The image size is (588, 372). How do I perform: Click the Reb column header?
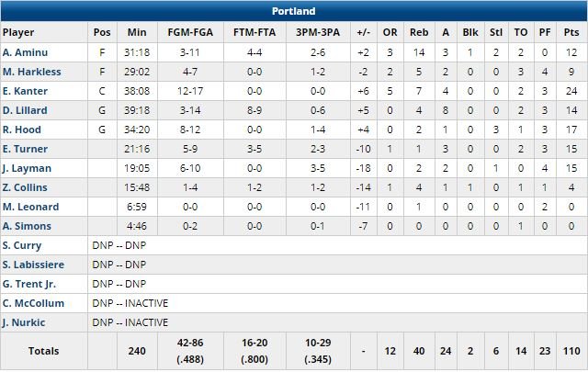coord(417,32)
